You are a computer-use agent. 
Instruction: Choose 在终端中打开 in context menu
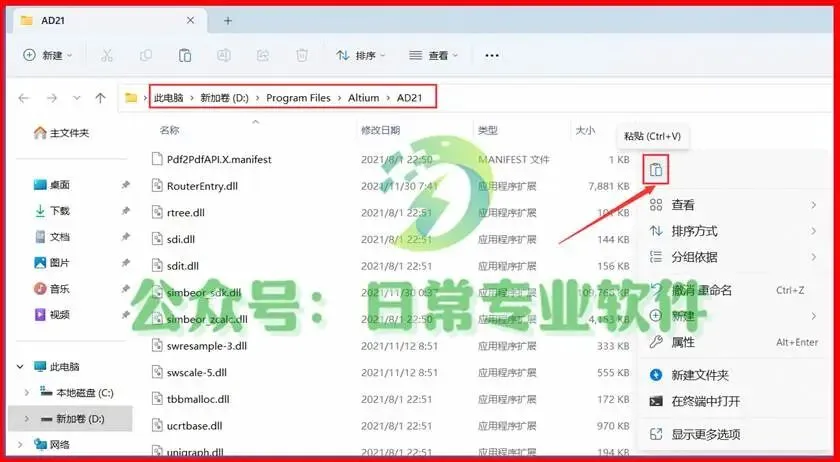(733, 401)
